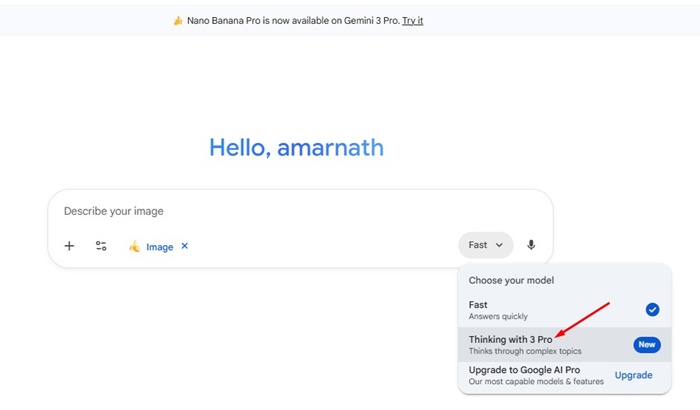Open the Fast model selector pill
The width and height of the screenshot is (700, 410).
pos(485,245)
